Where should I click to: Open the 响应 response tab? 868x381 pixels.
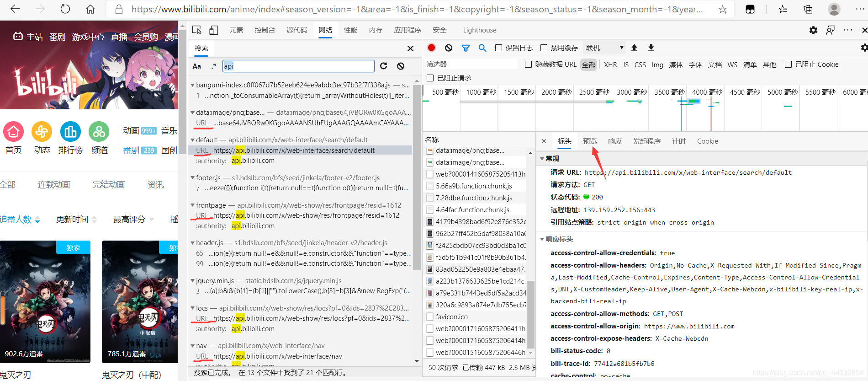615,141
